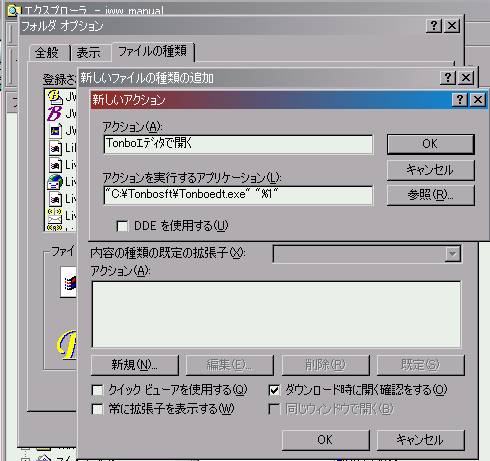Click the 新規(N)... button
The image size is (490, 461).
pyautogui.click(x=135, y=365)
